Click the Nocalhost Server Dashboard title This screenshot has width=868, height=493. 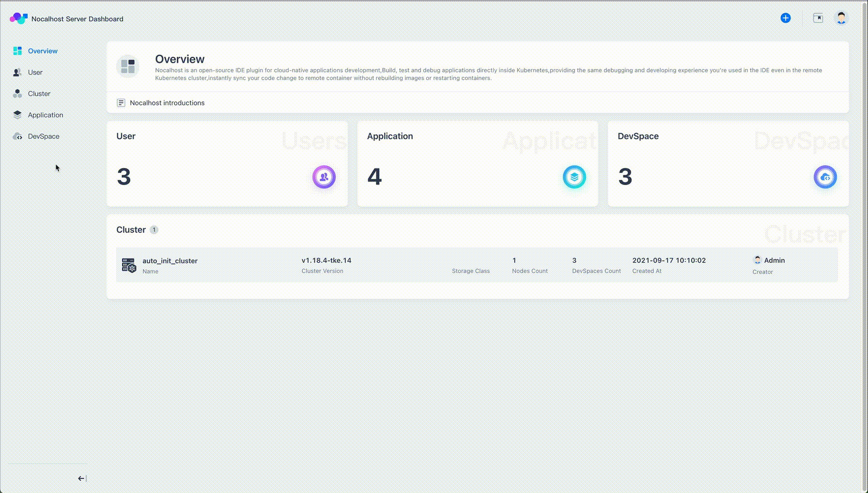point(77,19)
